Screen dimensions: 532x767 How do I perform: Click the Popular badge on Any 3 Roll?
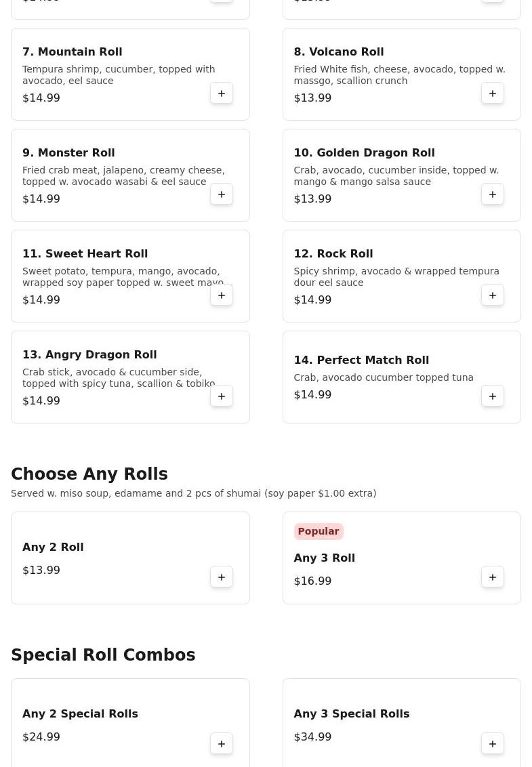319,532
